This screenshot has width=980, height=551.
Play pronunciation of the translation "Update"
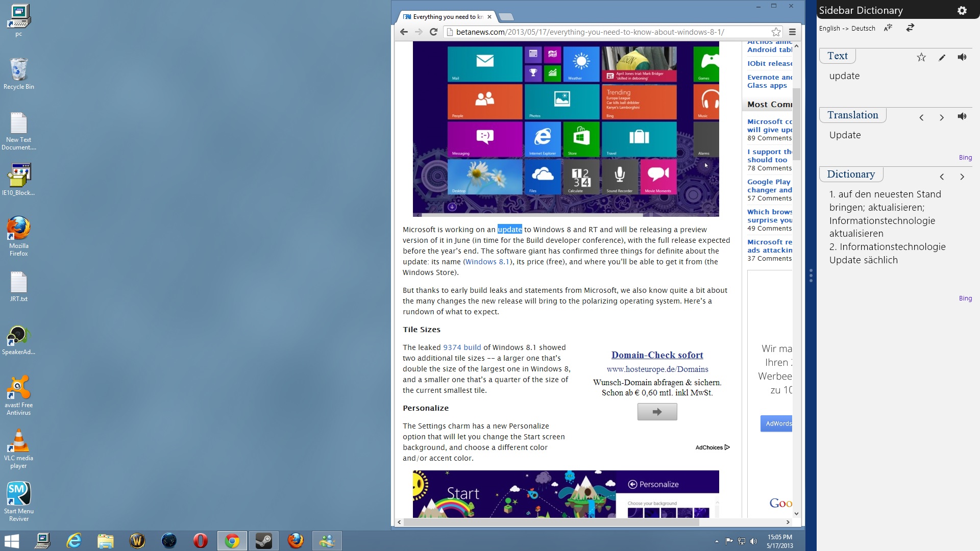tap(962, 116)
